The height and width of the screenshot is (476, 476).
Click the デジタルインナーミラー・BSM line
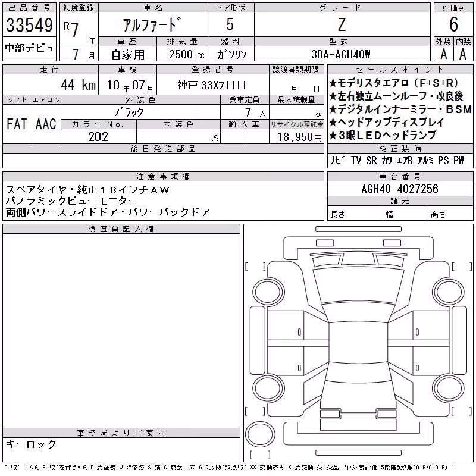(x=400, y=109)
